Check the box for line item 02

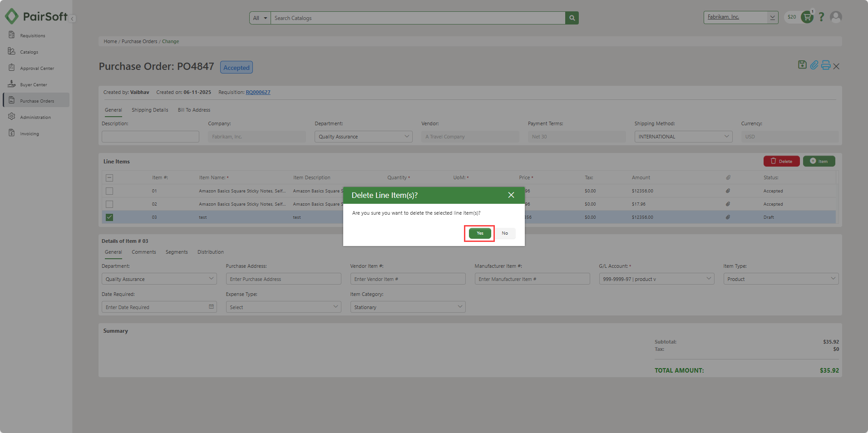[x=109, y=204]
